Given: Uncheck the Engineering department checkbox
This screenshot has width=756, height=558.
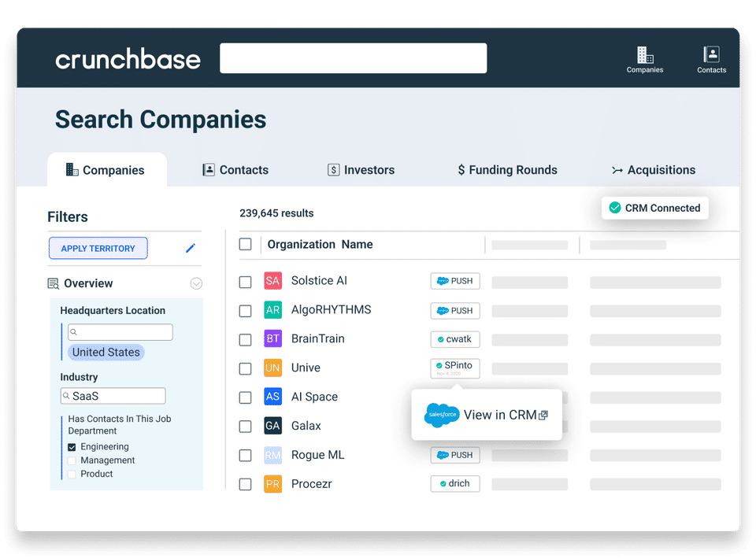Looking at the screenshot, I should pyautogui.click(x=72, y=447).
